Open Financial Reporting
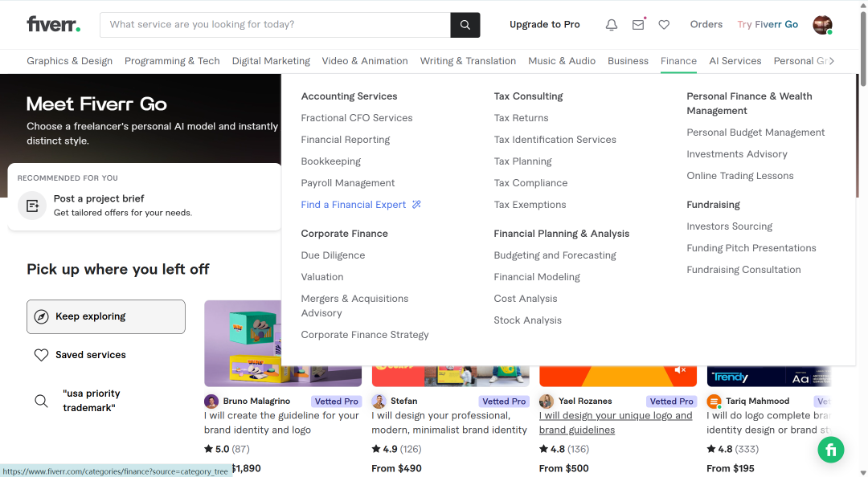Viewport: 868px width, 477px height. click(x=346, y=140)
